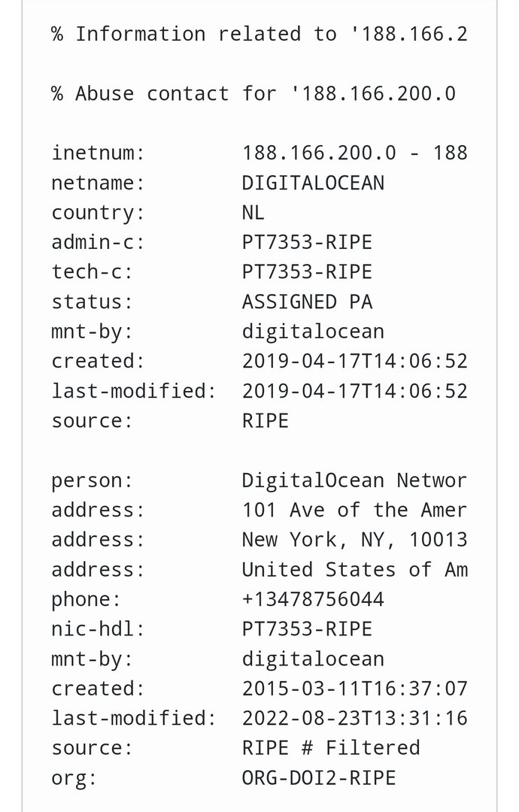519x812 pixels.
Task: Click the nic-hdl value PT7353-RIPE
Action: (307, 629)
